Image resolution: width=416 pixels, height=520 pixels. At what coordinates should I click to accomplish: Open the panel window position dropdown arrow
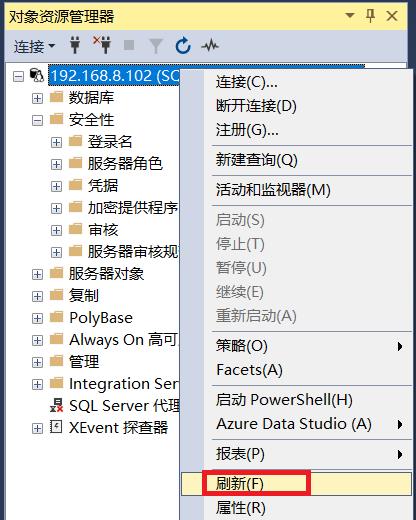coord(350,15)
